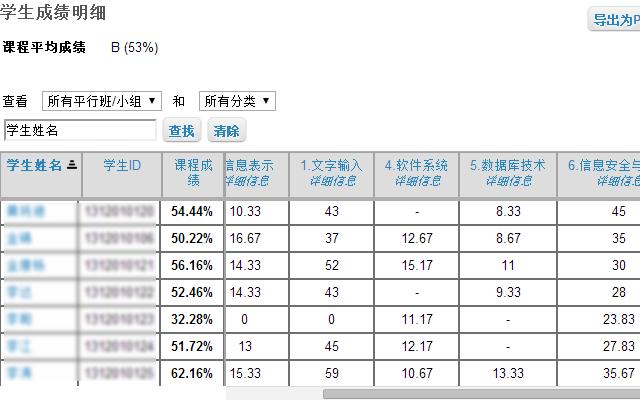This screenshot has width=640, height=400.
Task: Open the 1.文字输入 column header link
Action: pos(331,165)
